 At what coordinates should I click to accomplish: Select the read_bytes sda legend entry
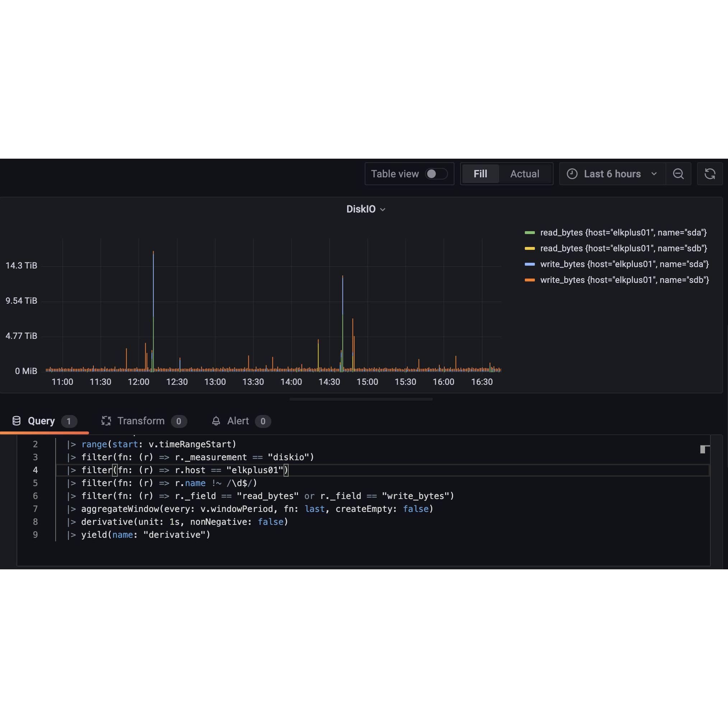(x=623, y=233)
